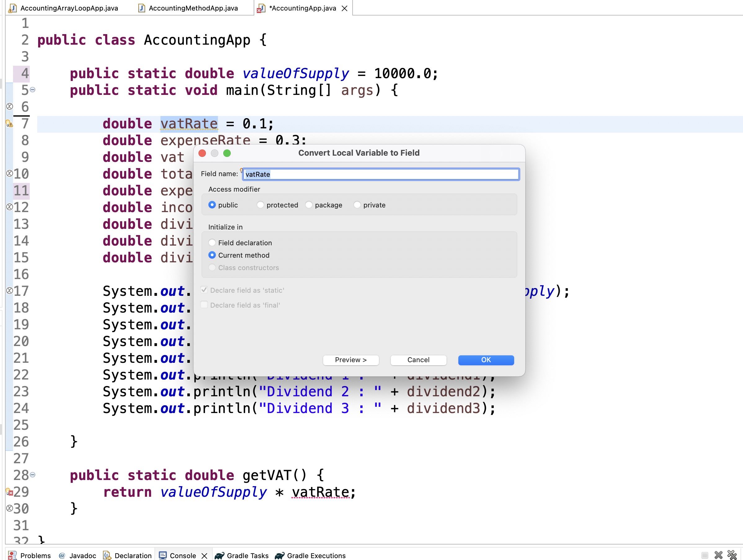
Task: Click Remove All Terminated Launches icon
Action: click(x=732, y=555)
